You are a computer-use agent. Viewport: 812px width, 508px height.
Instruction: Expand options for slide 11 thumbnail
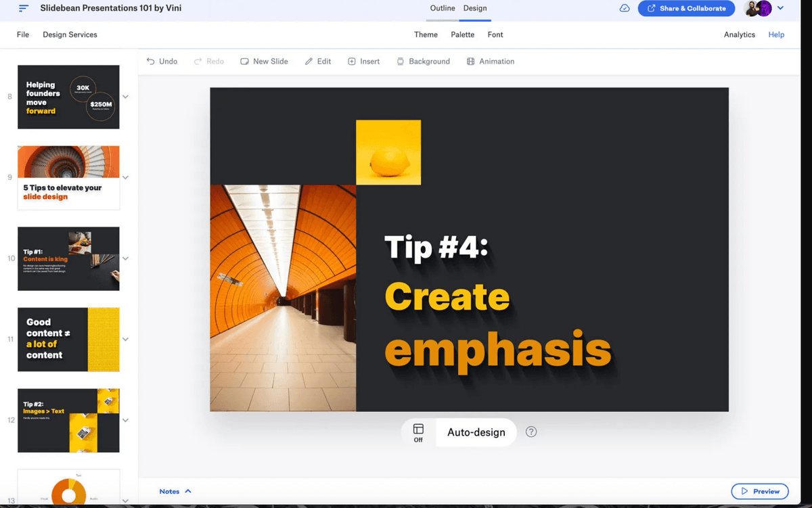[125, 340]
